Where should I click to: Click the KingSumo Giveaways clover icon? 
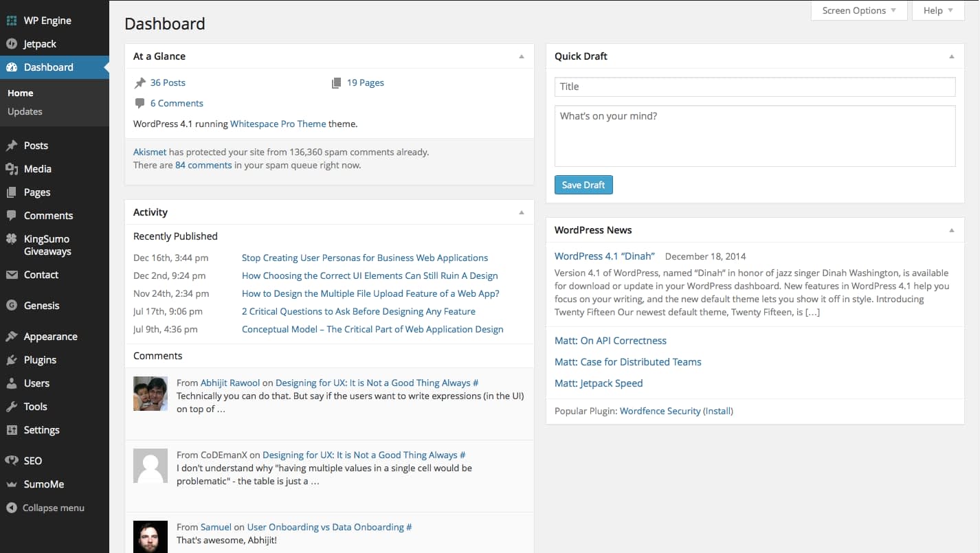12,239
